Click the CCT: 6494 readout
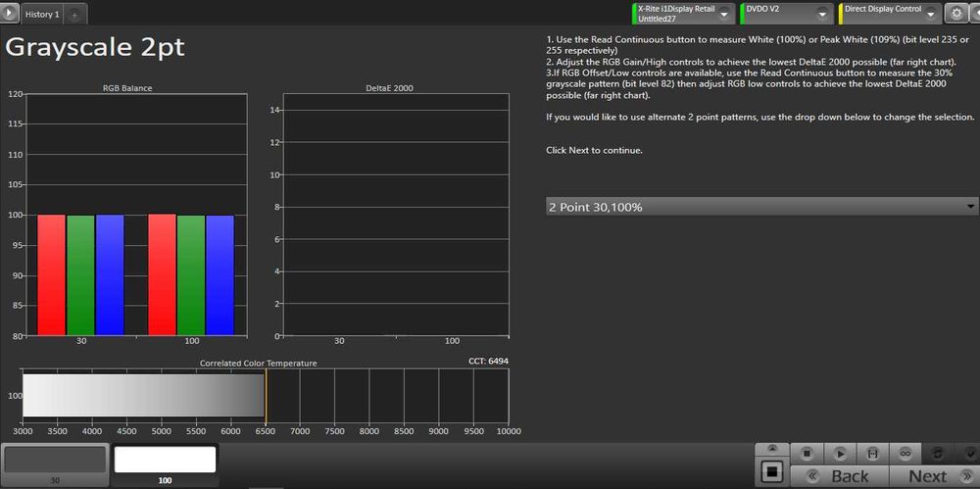Image resolution: width=980 pixels, height=489 pixels. [488, 362]
